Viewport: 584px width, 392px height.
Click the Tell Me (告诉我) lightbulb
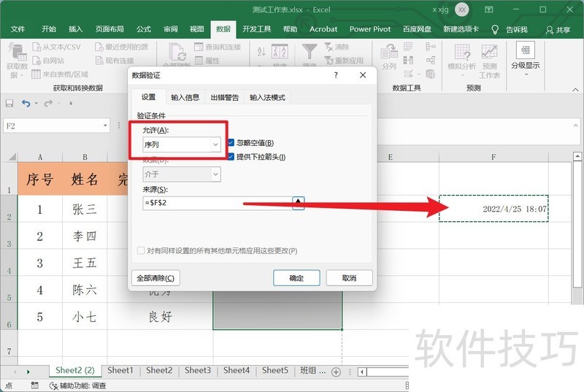click(x=495, y=29)
